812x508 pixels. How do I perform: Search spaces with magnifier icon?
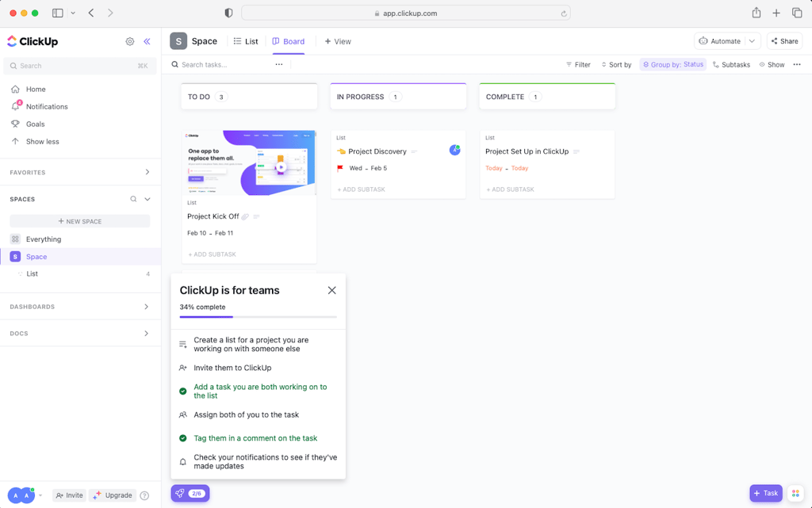(x=133, y=199)
